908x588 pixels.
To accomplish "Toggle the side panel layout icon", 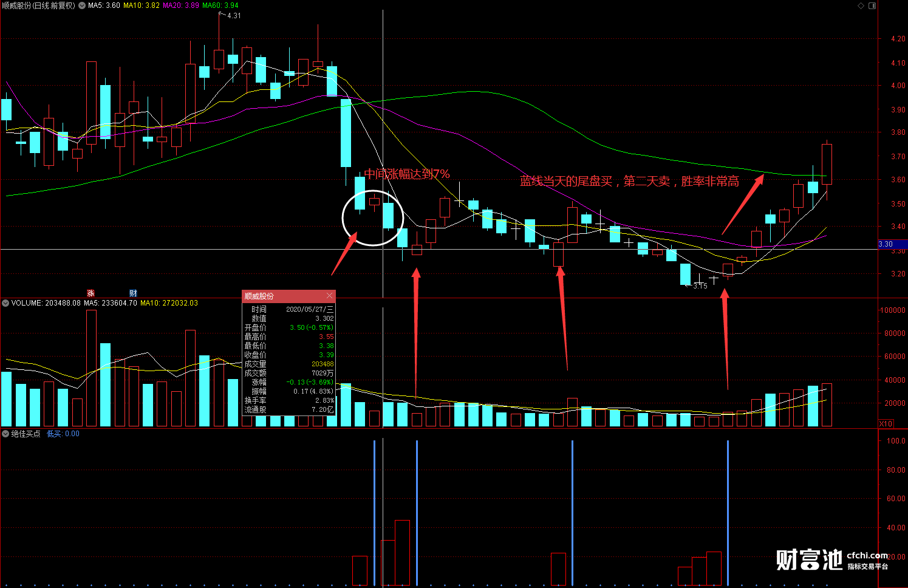I will pyautogui.click(x=872, y=5).
